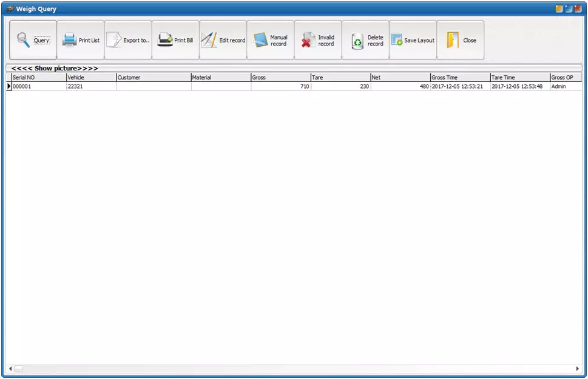This screenshot has height=379, width=588.
Task: Click the Manual record label
Action: (279, 41)
